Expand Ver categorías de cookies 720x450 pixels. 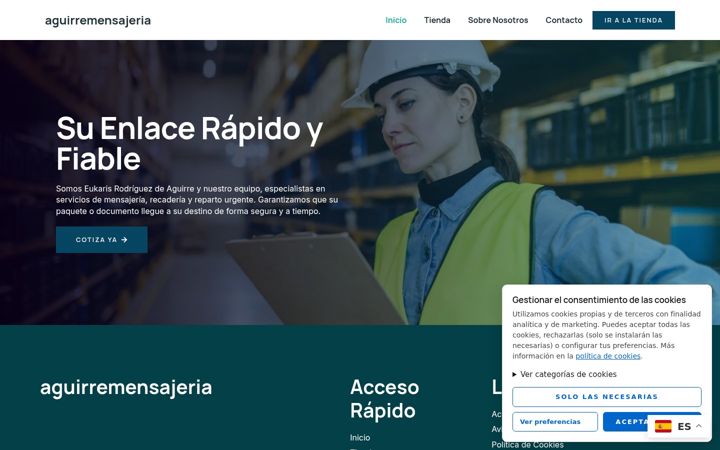(x=564, y=374)
